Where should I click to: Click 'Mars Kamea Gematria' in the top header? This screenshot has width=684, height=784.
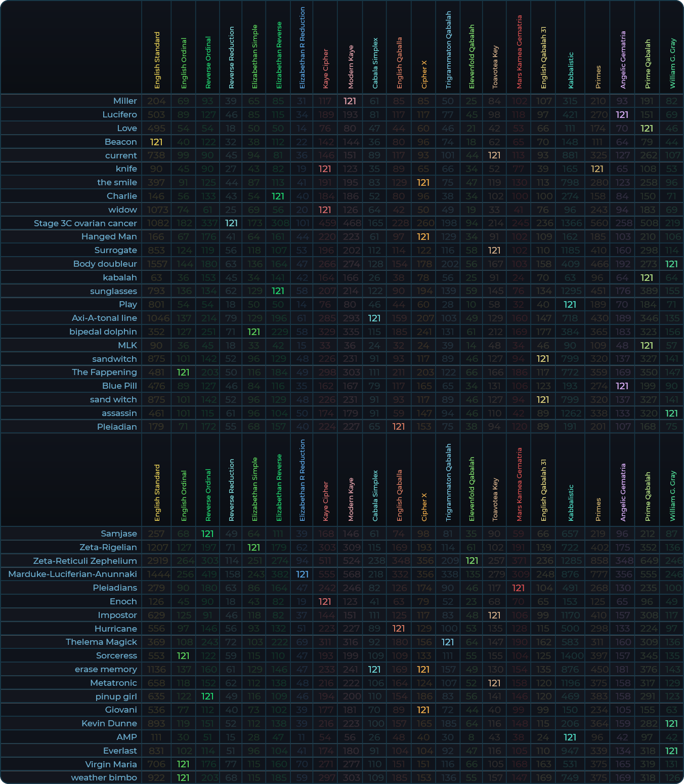[519, 52]
